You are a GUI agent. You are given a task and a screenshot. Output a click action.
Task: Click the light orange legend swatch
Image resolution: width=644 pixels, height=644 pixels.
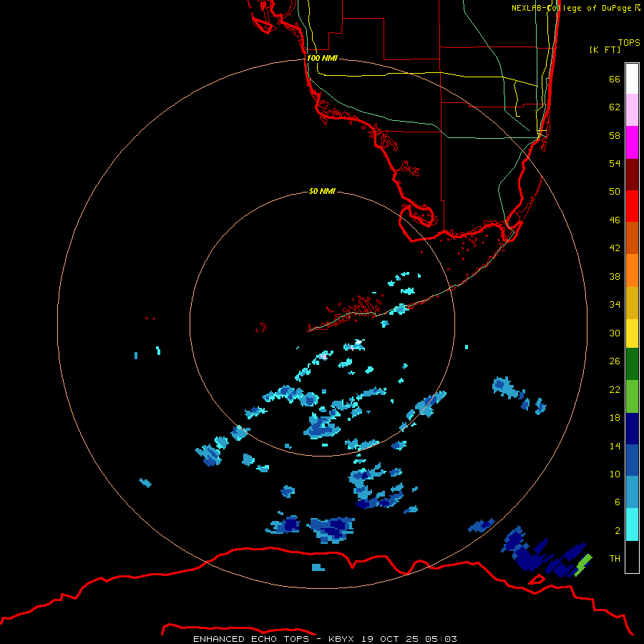click(x=632, y=270)
